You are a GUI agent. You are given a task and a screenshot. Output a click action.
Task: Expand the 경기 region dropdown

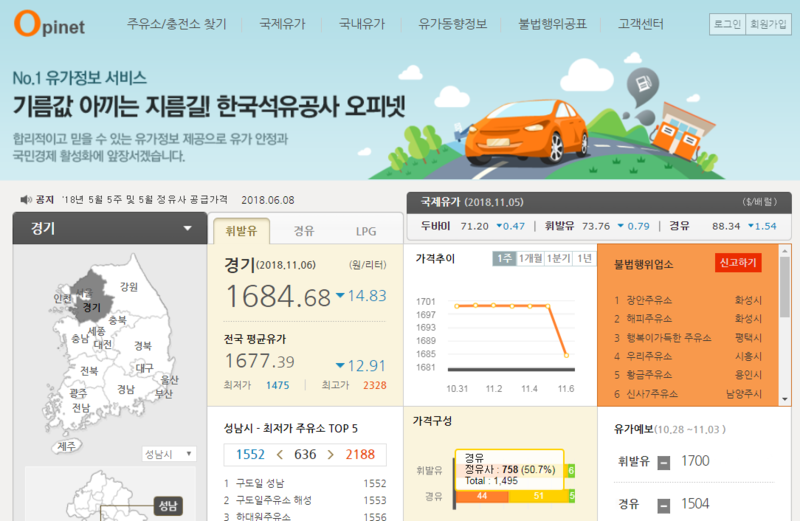[x=110, y=228]
